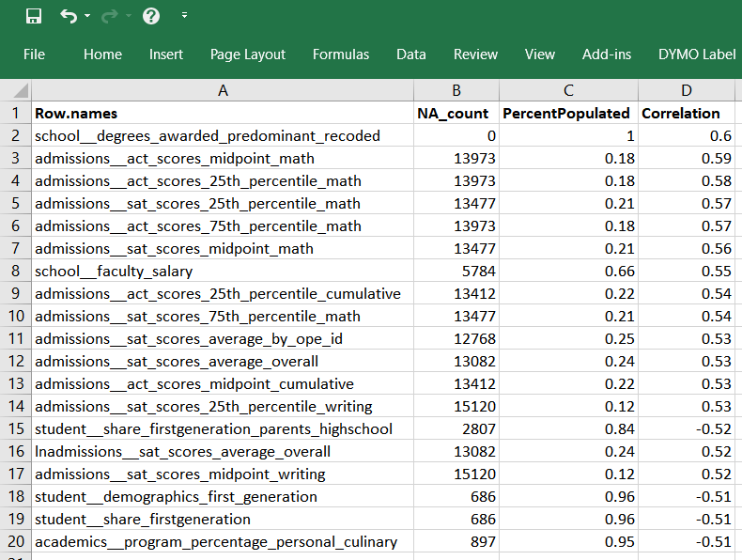The width and height of the screenshot is (742, 560).
Task: Switch to the Home ribbon tab
Action: pyautogui.click(x=102, y=54)
